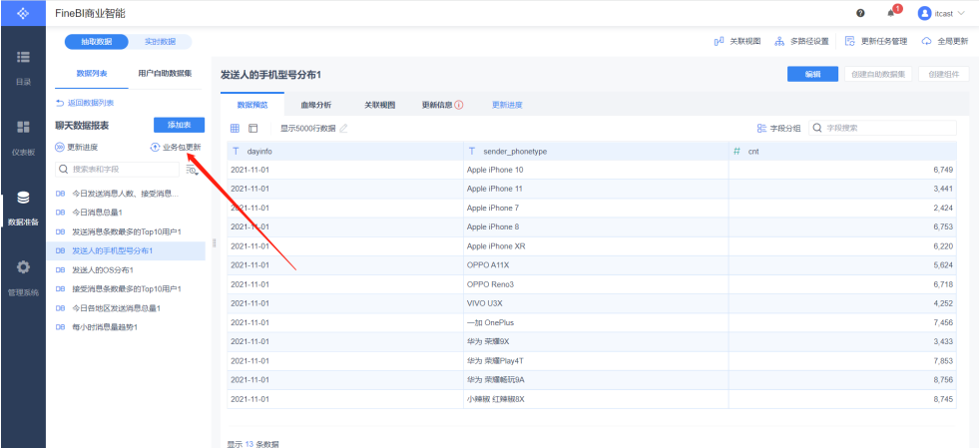980x448 pixels.
Task: Click the itcast user avatar
Action: [924, 13]
